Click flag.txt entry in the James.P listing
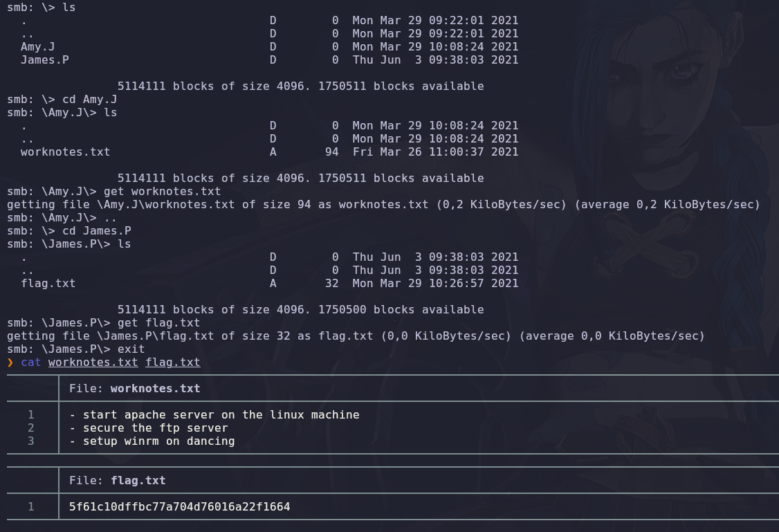The height and width of the screenshot is (532, 779). 48,283
